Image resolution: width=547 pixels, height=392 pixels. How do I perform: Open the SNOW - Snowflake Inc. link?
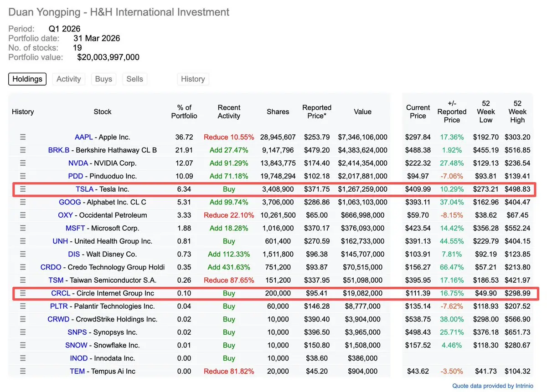103,345
